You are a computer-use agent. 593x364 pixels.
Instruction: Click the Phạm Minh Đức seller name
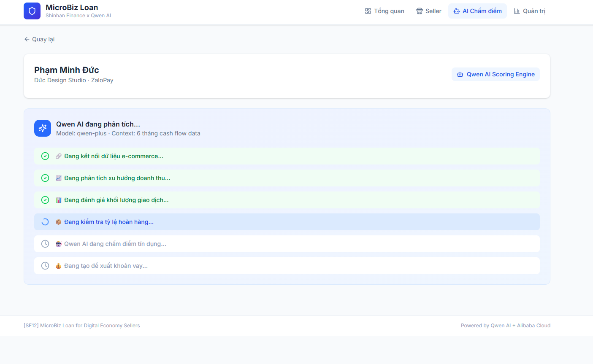67,70
